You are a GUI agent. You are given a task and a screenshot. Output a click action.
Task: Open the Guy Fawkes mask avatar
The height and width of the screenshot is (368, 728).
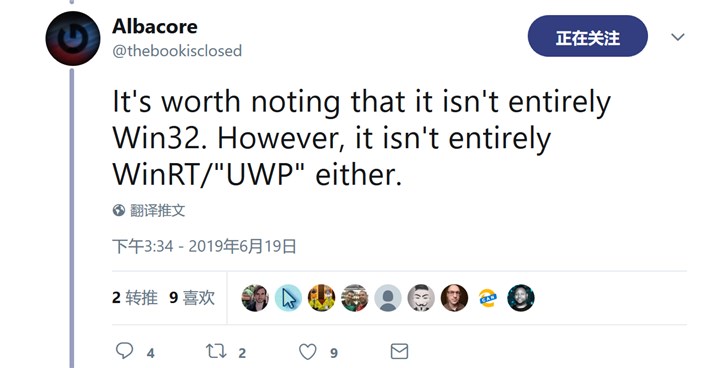tap(421, 298)
